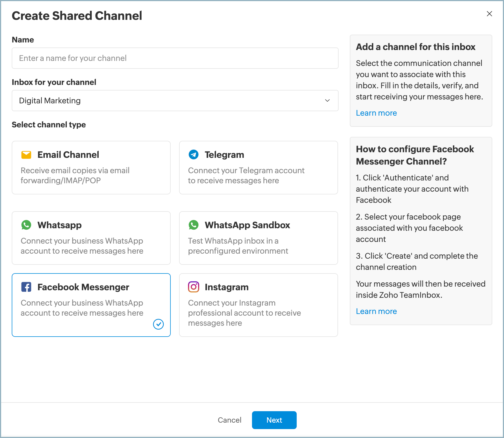Click the Instagram camera logo icon
504x438 pixels.
click(194, 287)
